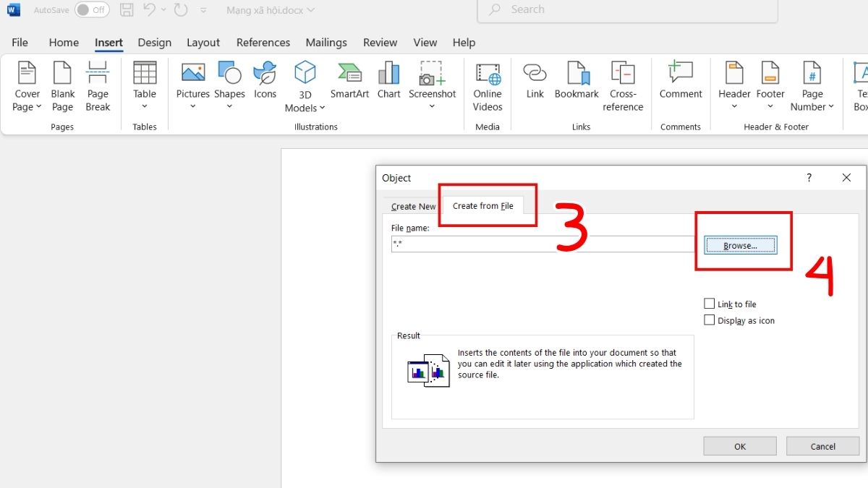This screenshot has height=488, width=868.
Task: Insert Online Videos media
Action: (x=488, y=86)
